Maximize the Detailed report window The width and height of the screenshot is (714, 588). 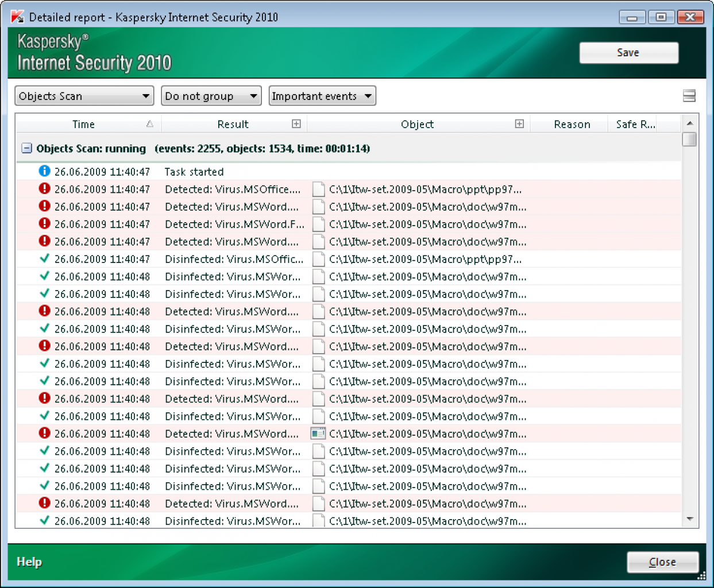661,17
